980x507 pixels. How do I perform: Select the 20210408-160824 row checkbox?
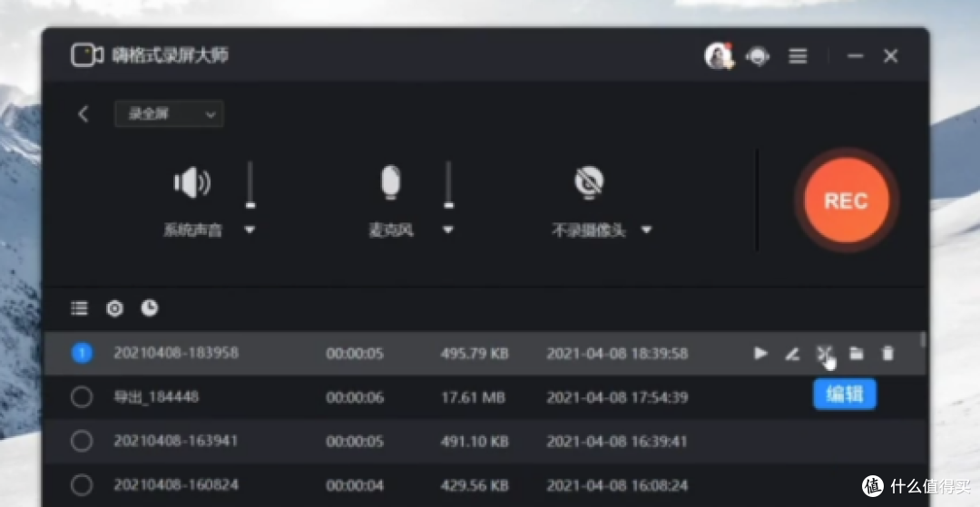click(82, 485)
